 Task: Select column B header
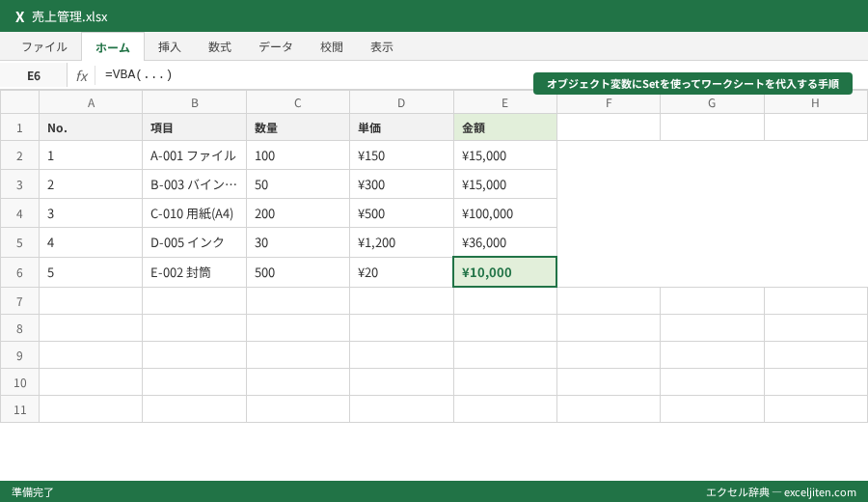(194, 102)
